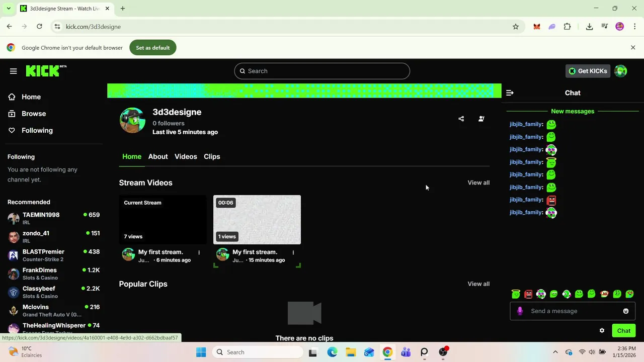Collapse the chat panel
This screenshot has height=362, width=644.
510,93
